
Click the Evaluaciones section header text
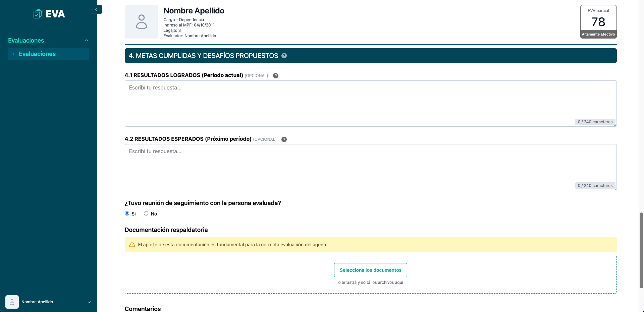26,41
